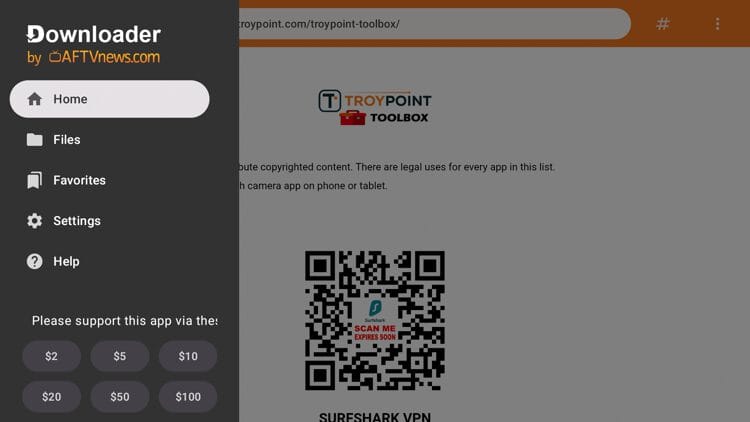Tap the $50 donation button

[x=120, y=397]
